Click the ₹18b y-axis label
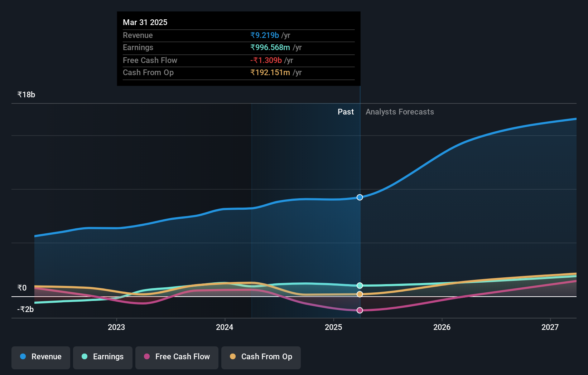Image resolution: width=588 pixels, height=375 pixels. click(x=26, y=94)
